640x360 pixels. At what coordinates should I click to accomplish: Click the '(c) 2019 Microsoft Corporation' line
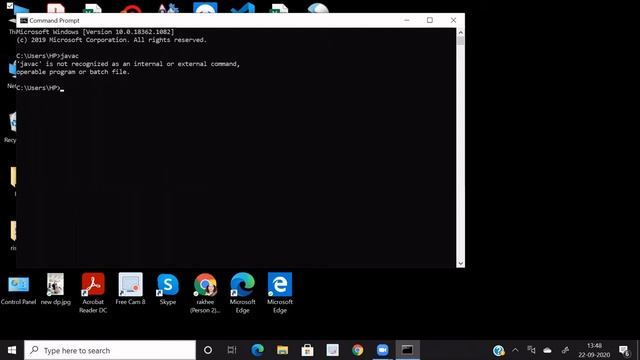tap(111, 40)
